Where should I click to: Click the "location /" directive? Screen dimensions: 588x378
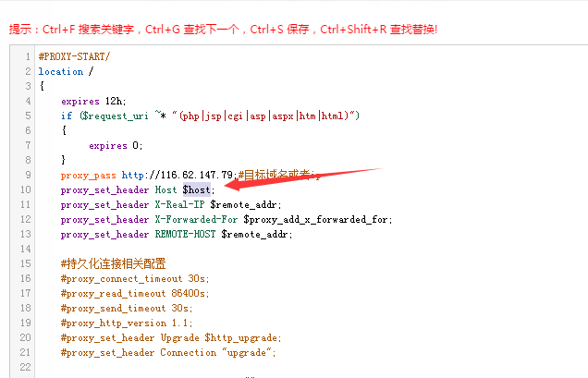tap(66, 71)
